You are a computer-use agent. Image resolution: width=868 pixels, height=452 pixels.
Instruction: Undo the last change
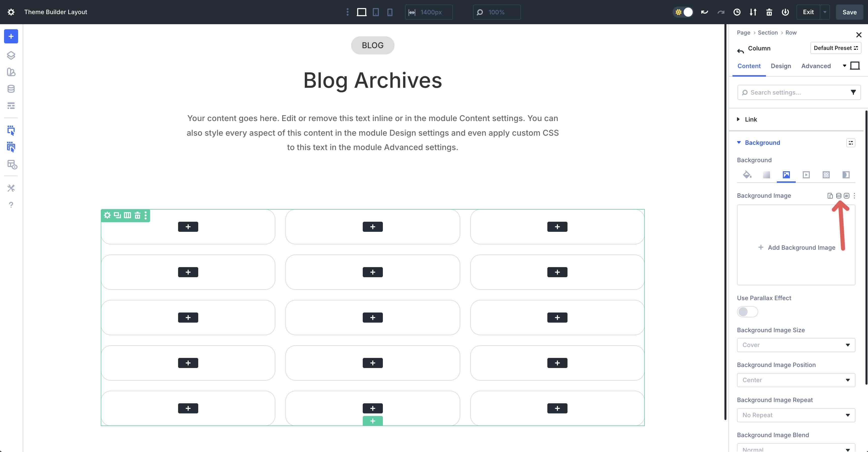pyautogui.click(x=704, y=12)
